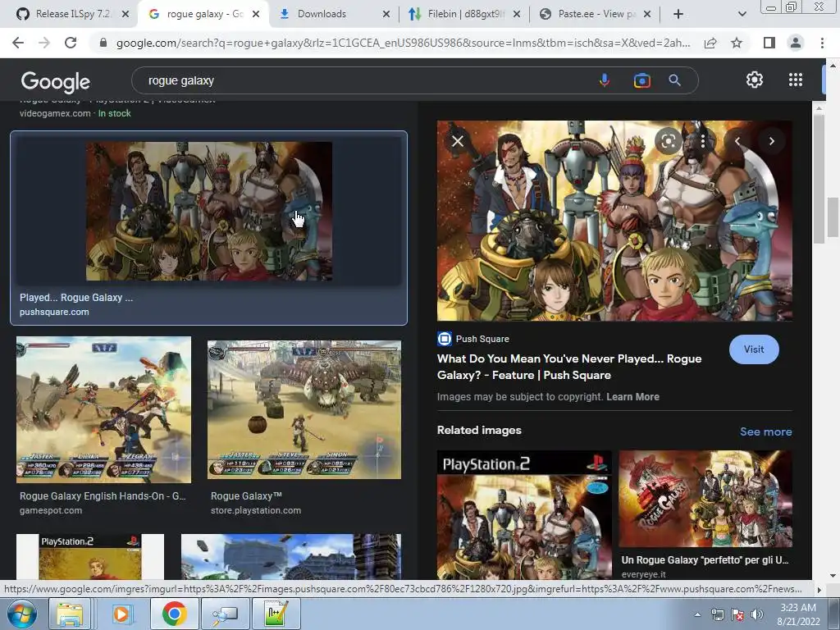This screenshot has width=840, height=630.
Task: Click the Rogue Galaxy English Hands-On caption
Action: pos(103,496)
